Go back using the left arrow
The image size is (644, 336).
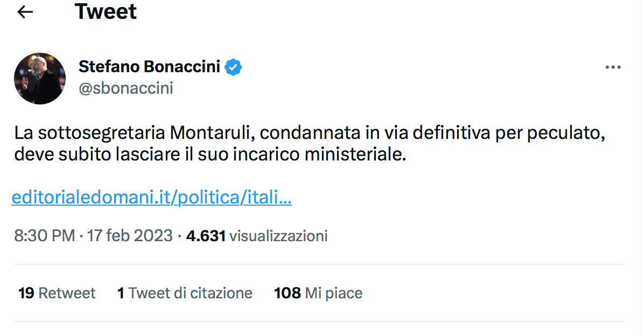25,12
